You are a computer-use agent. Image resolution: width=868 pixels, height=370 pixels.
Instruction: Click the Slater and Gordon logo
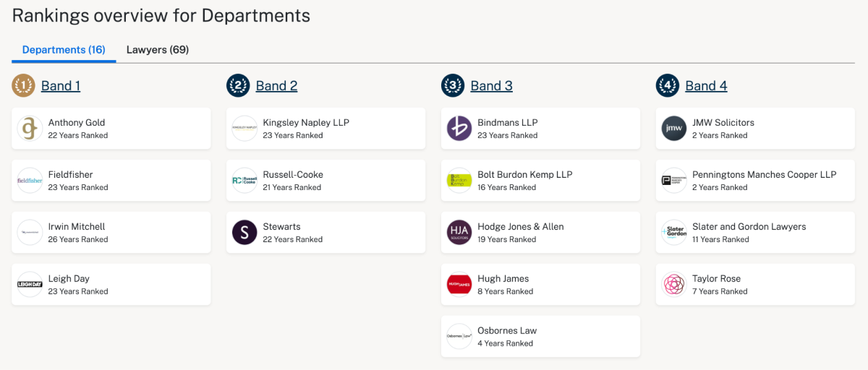tap(674, 233)
